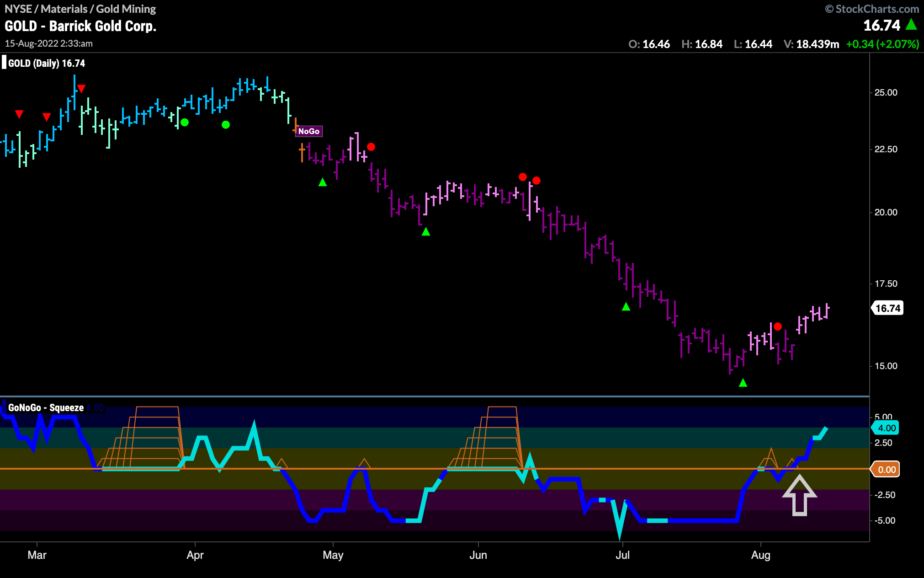Click the red down triangle near March high
This screenshot has height=578, width=924.
[81, 89]
